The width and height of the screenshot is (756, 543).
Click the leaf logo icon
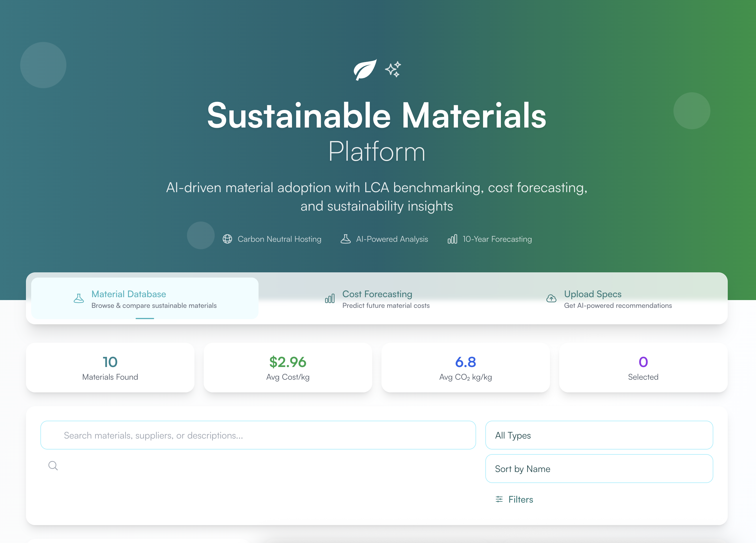(365, 70)
